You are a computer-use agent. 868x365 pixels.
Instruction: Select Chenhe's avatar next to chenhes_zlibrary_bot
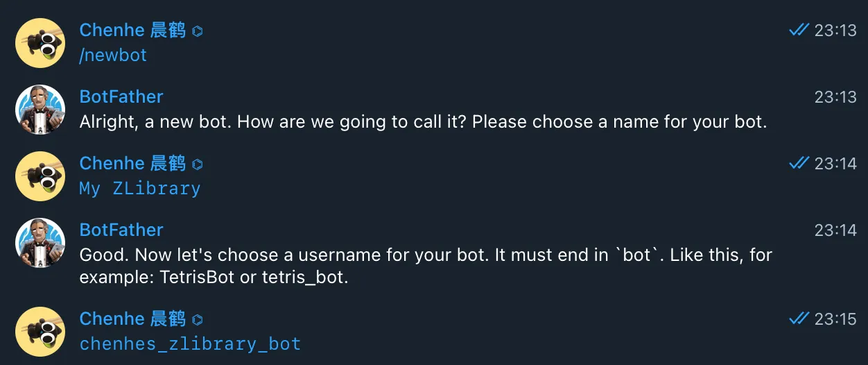[40, 332]
